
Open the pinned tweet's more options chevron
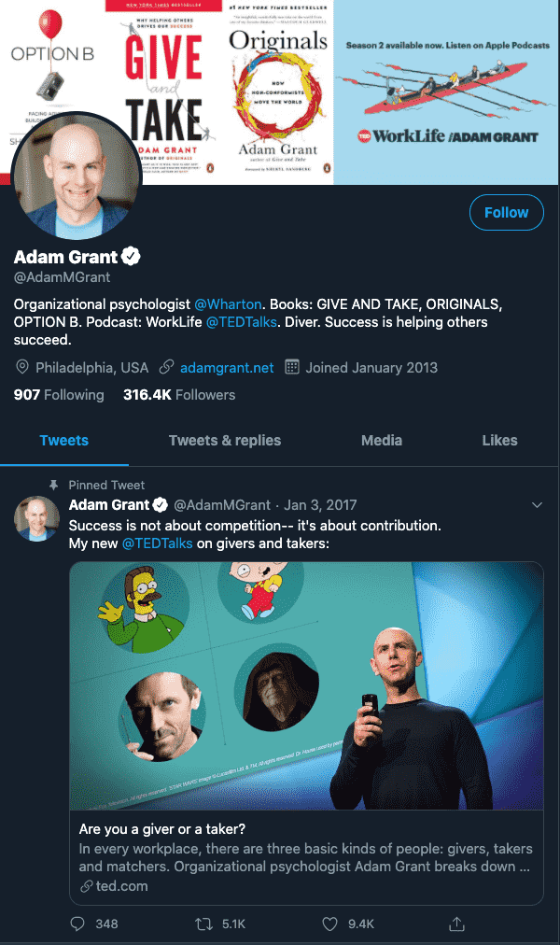tap(537, 505)
